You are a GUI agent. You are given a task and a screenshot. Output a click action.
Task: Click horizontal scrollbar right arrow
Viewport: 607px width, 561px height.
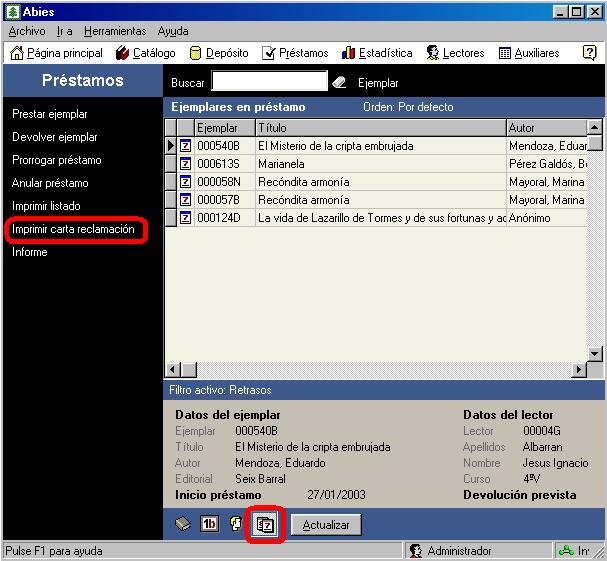[x=578, y=370]
